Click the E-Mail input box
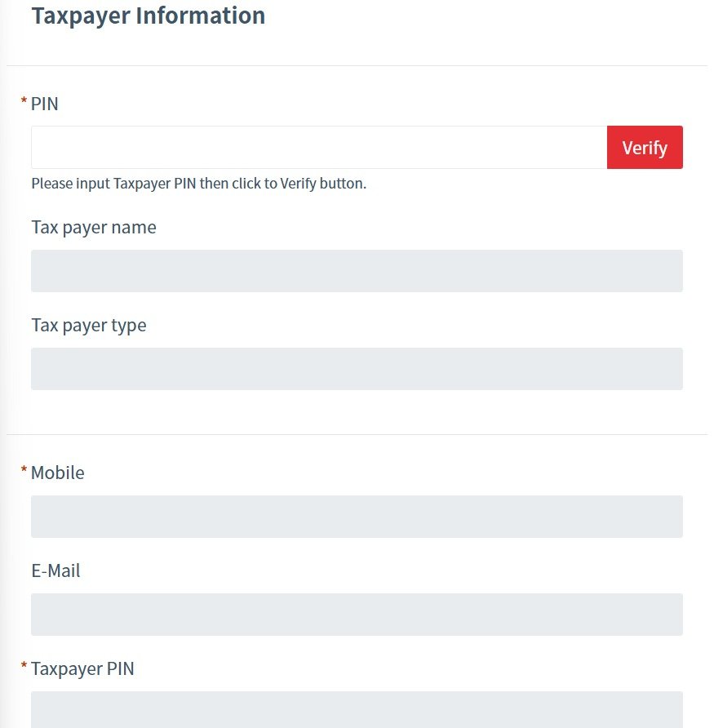Image resolution: width=714 pixels, height=728 pixels. coord(357,614)
